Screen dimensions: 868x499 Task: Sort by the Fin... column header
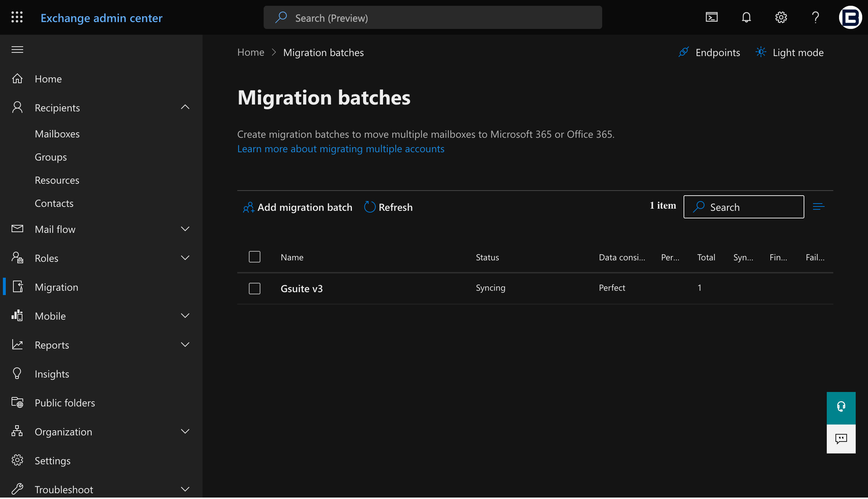778,257
